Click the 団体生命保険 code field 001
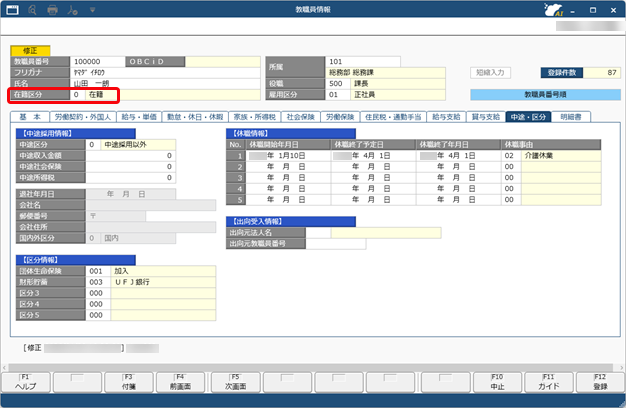 [x=98, y=271]
